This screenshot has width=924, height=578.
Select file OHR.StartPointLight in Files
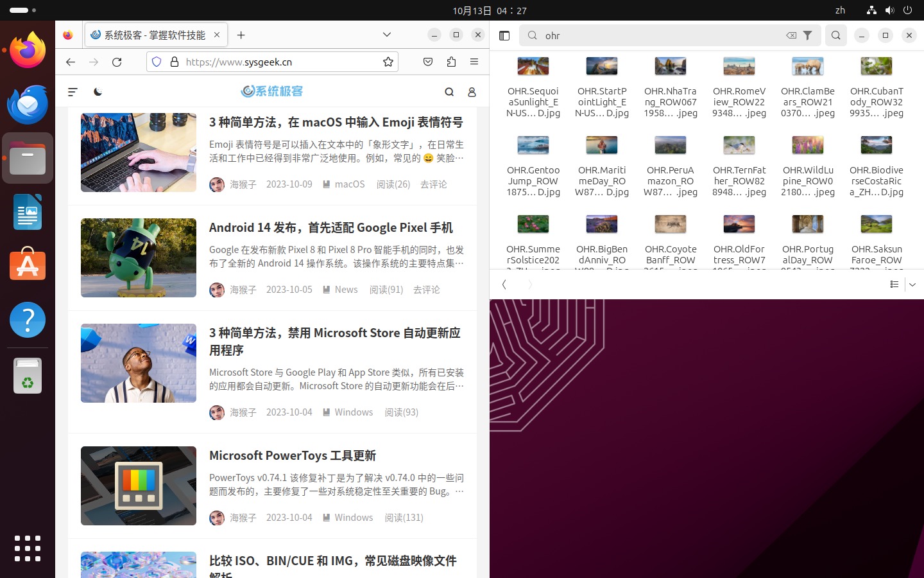pos(602,87)
